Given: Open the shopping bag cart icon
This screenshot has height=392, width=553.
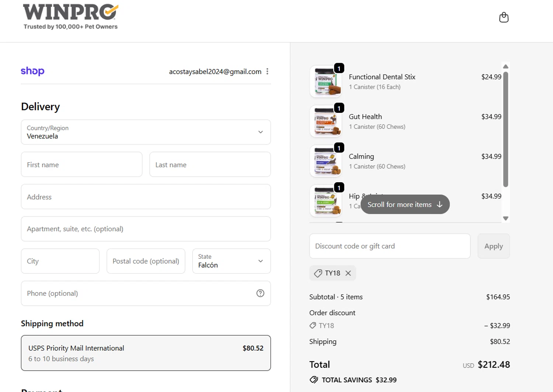Looking at the screenshot, I should (504, 17).
